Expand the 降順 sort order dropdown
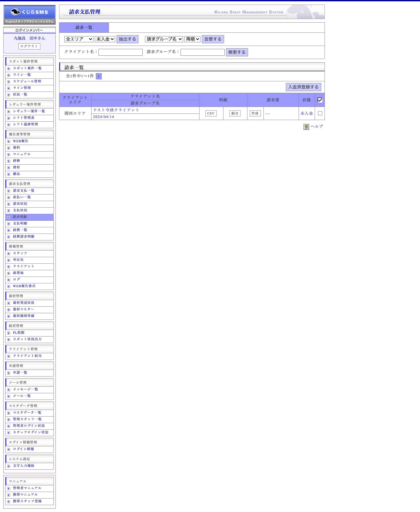Screen dimensions: 420x512 coord(192,39)
